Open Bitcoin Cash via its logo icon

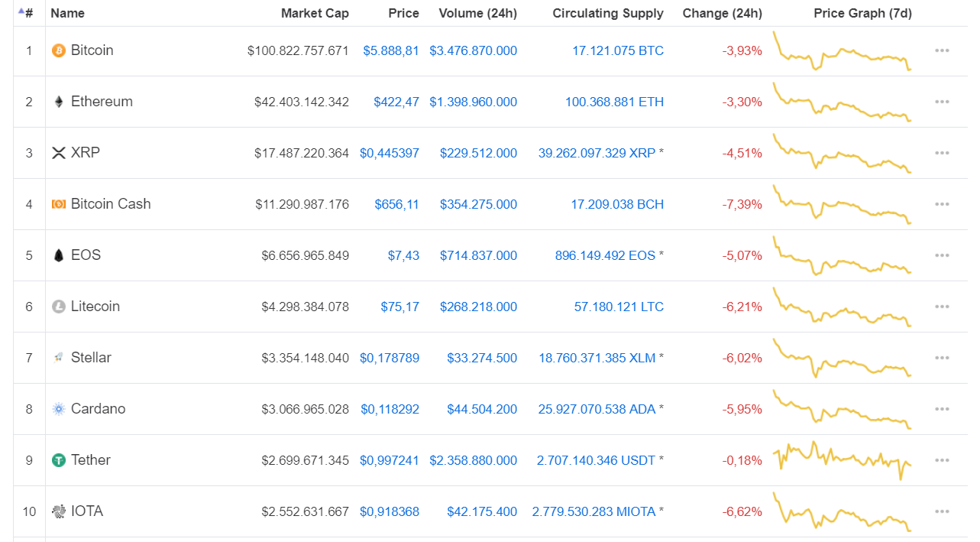click(58, 203)
